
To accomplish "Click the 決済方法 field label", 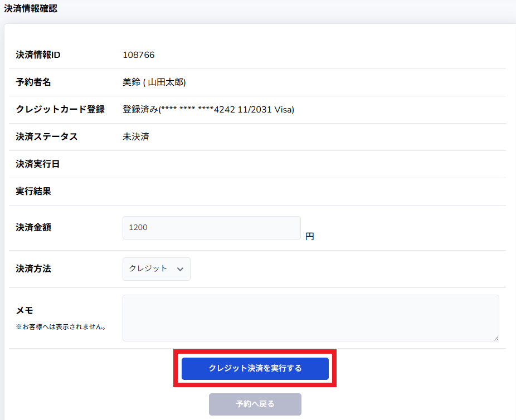I will click(x=33, y=269).
